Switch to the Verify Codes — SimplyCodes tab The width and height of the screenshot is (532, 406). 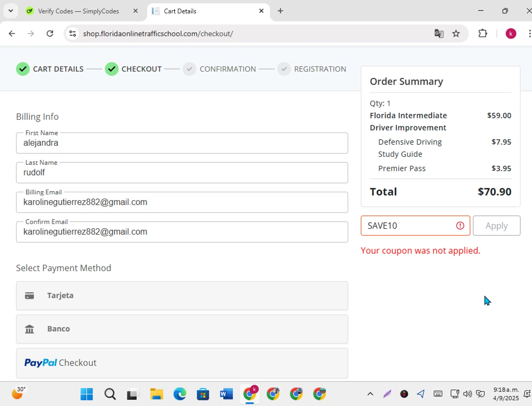tap(79, 11)
